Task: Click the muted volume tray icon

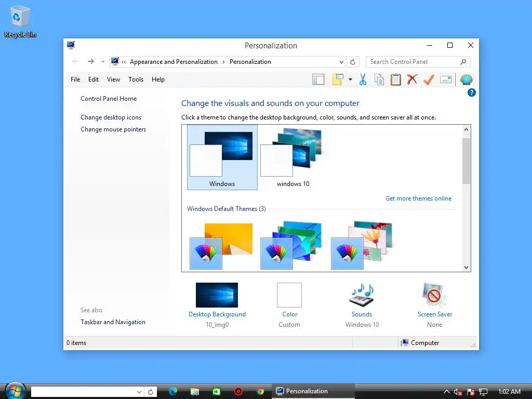Action: (x=458, y=392)
